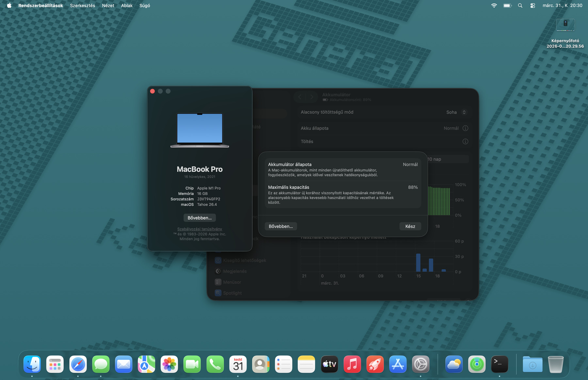This screenshot has height=380, width=588.
Task: Click the macOS version Tahoe 26.4
Action: coord(207,205)
